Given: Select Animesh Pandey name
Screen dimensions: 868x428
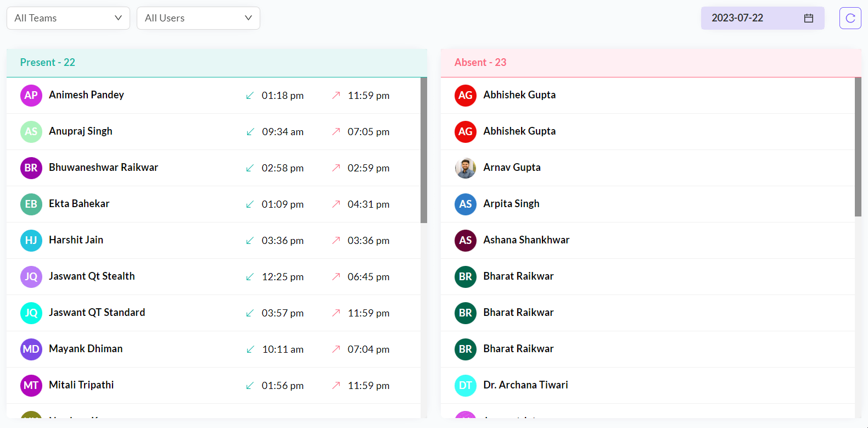Looking at the screenshot, I should coord(86,95).
